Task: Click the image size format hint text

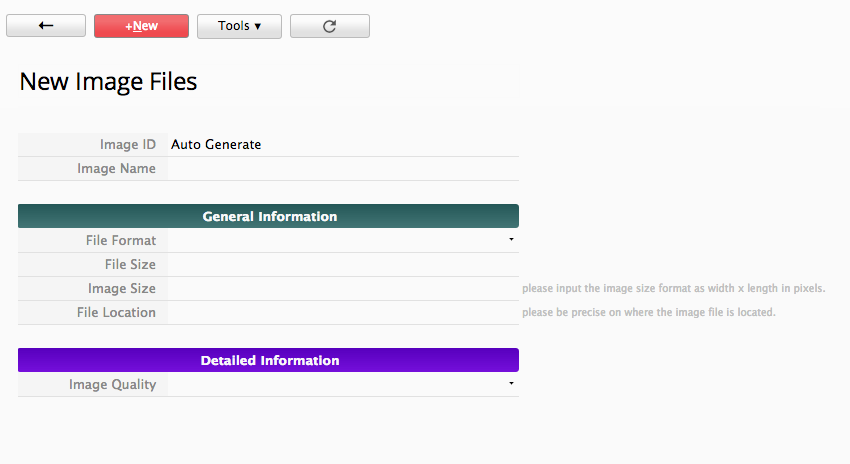Action: (673, 289)
